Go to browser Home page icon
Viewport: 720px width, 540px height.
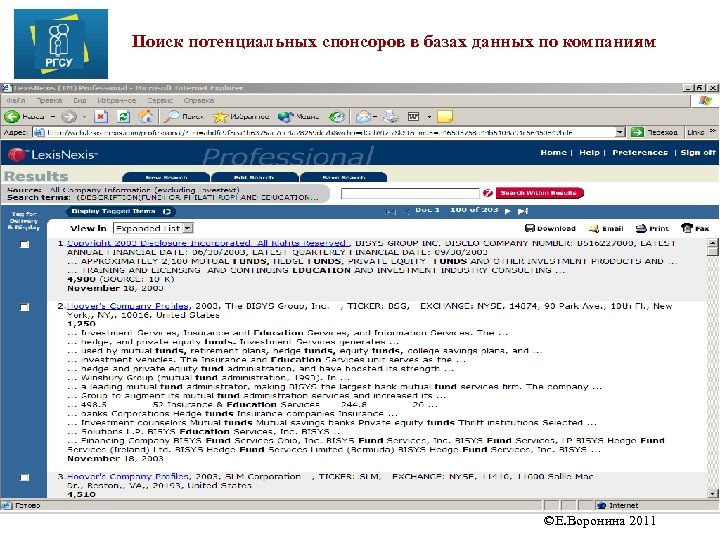point(146,117)
